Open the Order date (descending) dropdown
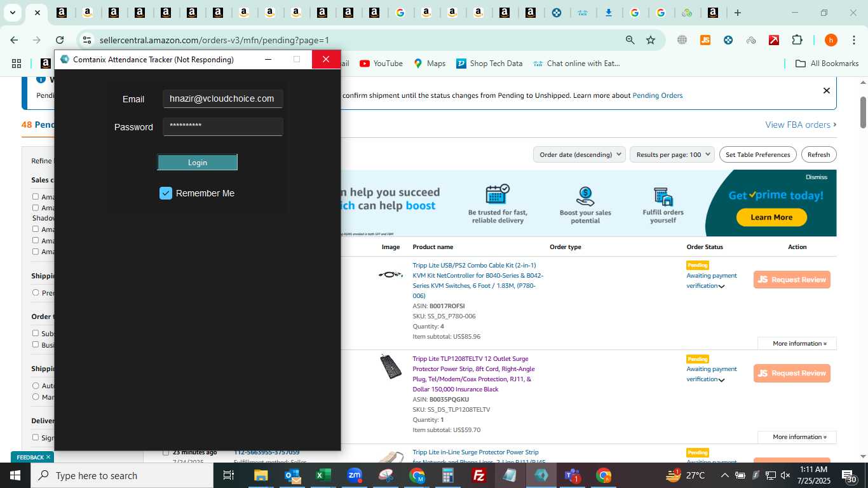Screen dimensions: 868x488 [580, 154]
